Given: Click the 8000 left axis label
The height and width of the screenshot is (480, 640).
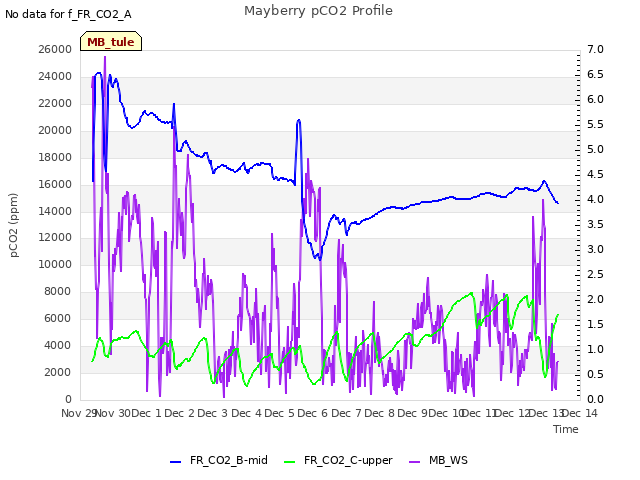Looking at the screenshot, I should pyautogui.click(x=58, y=291).
